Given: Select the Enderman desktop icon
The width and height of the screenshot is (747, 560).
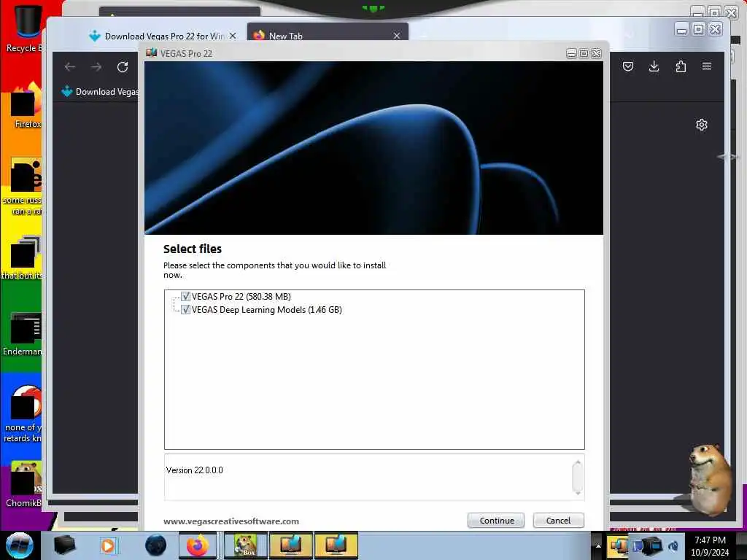Looking at the screenshot, I should (x=24, y=333).
